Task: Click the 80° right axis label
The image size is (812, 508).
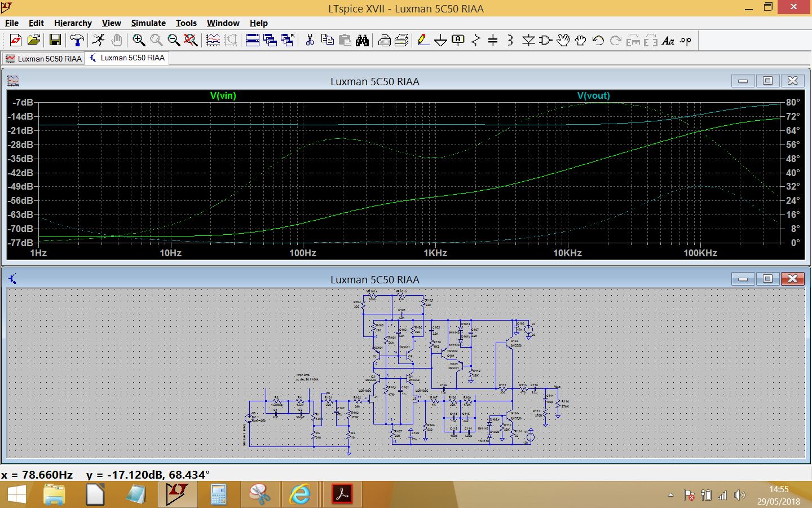Action: [x=793, y=102]
